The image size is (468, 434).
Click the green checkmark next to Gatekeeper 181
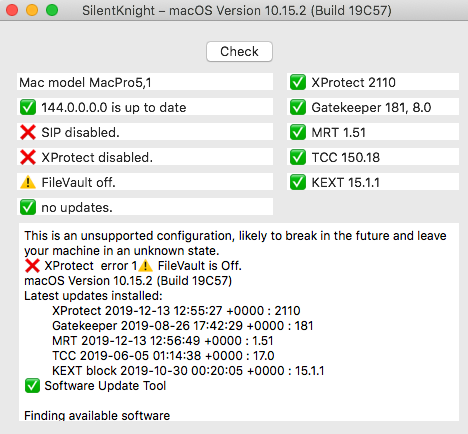(x=298, y=107)
